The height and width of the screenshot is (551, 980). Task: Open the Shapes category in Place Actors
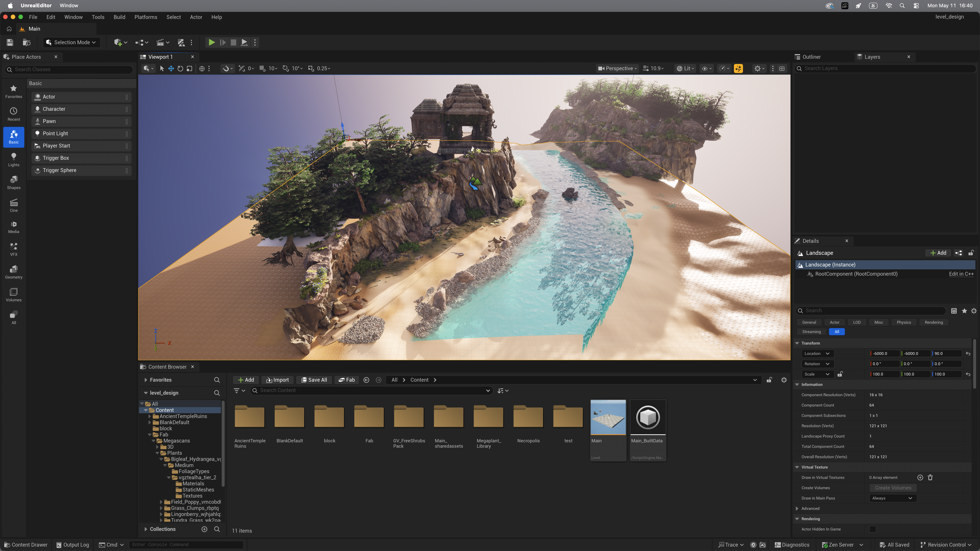(14, 183)
